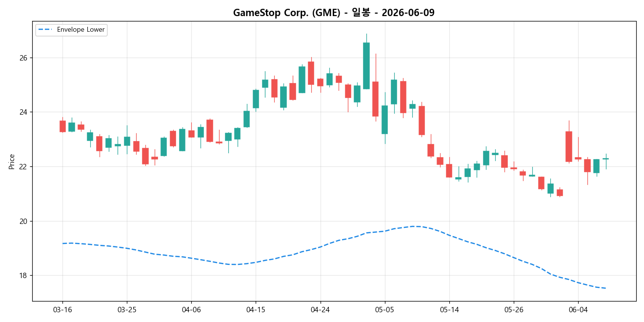Click the y-axis tick label 20

pyautogui.click(x=23, y=221)
